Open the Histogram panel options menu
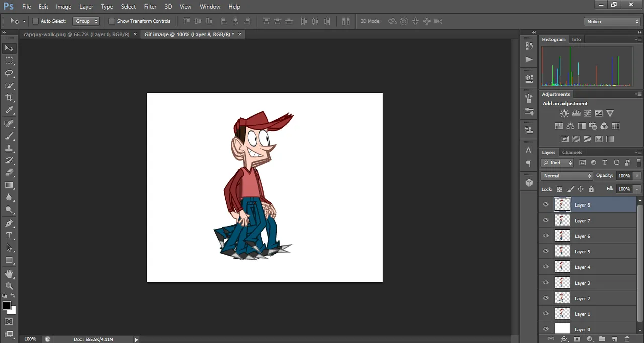Image resolution: width=644 pixels, height=343 pixels. coord(638,39)
